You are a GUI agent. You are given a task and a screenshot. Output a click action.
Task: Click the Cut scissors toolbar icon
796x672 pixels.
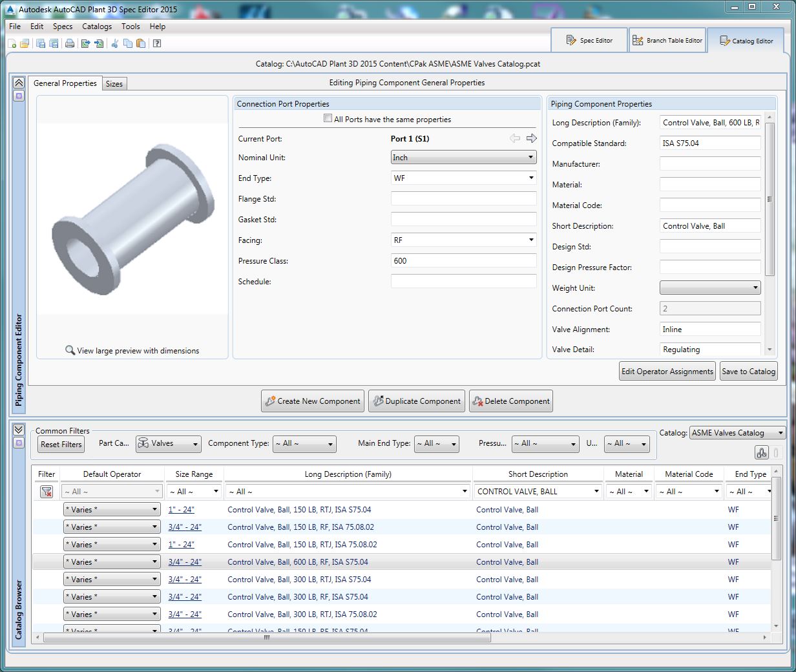(114, 43)
